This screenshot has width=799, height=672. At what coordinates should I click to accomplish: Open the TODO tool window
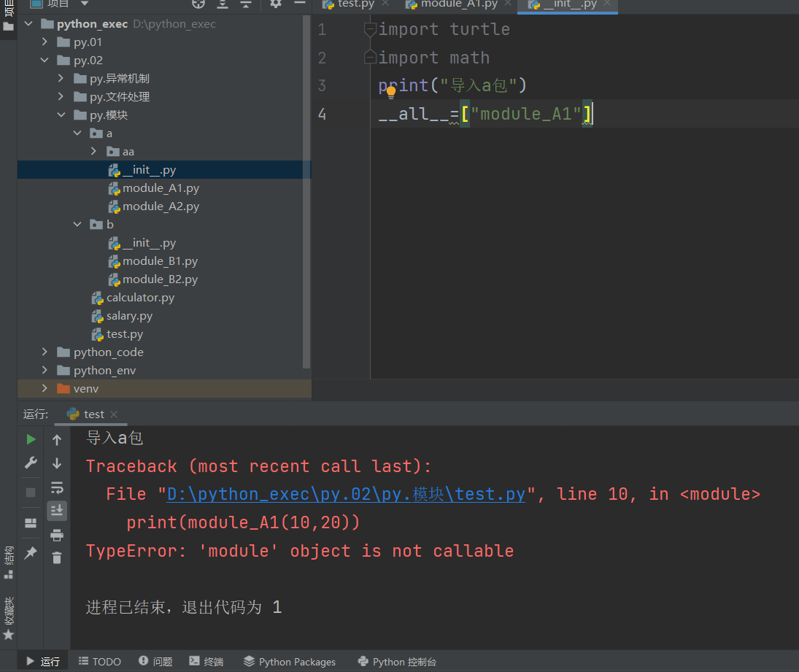(x=100, y=661)
